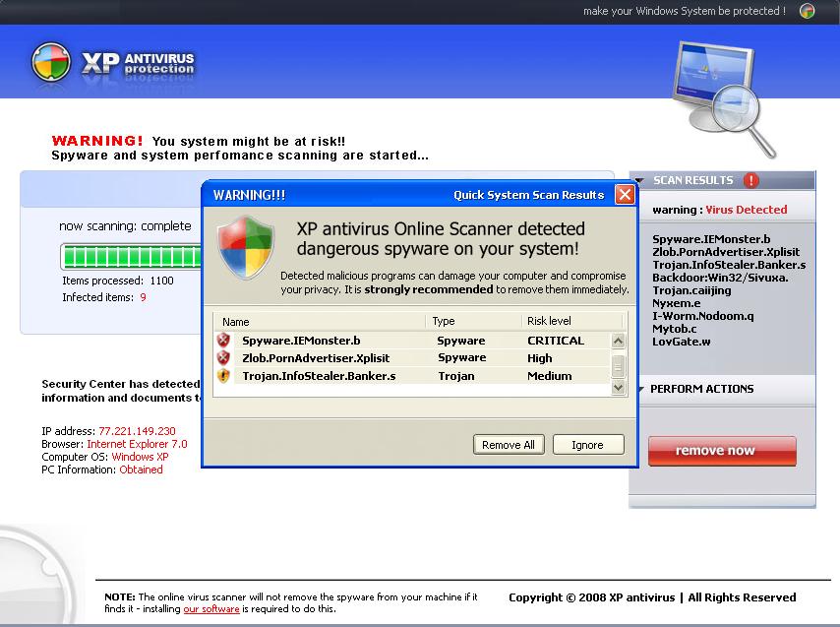Click the Virus Detected warning text

point(746,210)
